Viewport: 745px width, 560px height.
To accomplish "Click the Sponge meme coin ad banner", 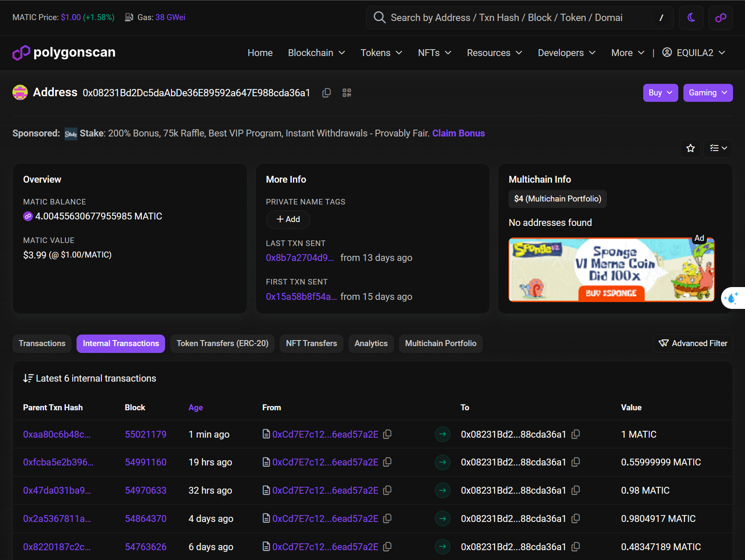I will (611, 270).
